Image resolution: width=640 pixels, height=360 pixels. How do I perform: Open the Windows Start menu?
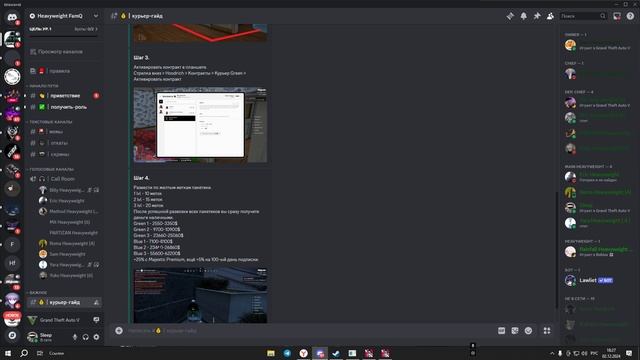coord(8,353)
